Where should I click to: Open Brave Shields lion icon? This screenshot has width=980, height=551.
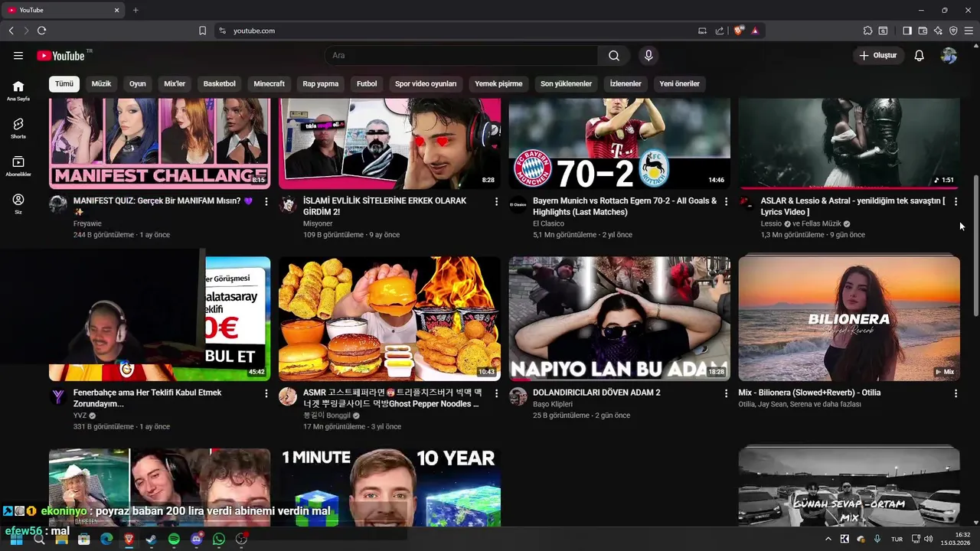coord(739,31)
